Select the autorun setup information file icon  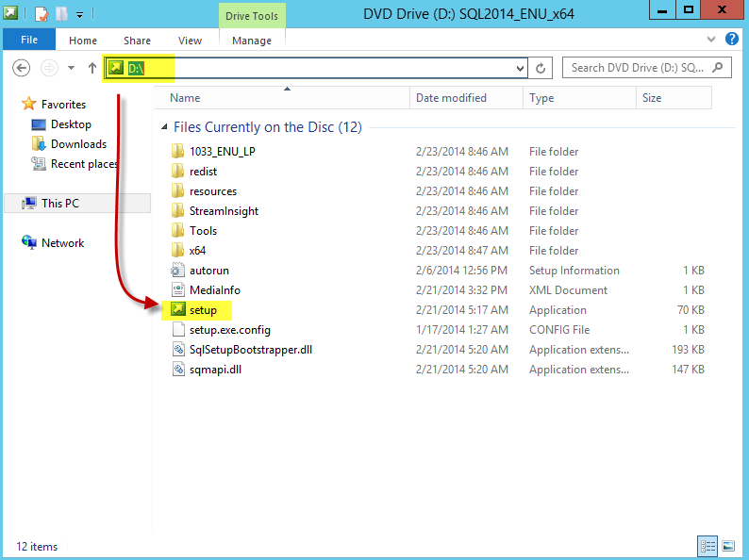tap(177, 271)
